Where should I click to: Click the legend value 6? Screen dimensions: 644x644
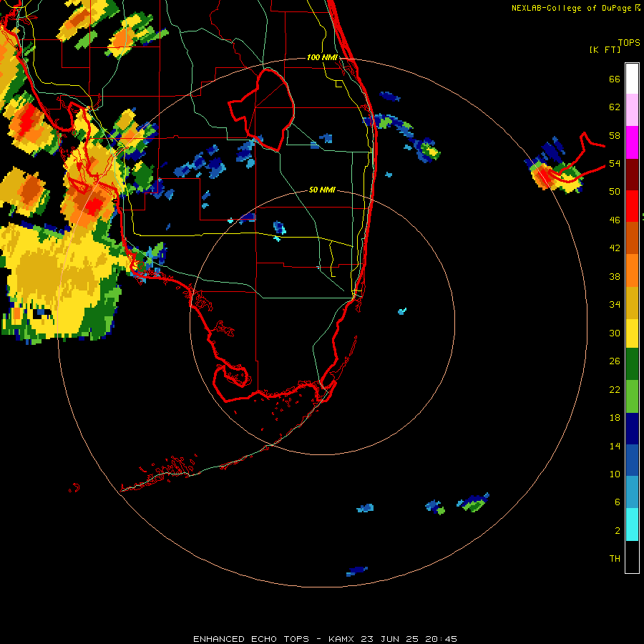(x=618, y=502)
